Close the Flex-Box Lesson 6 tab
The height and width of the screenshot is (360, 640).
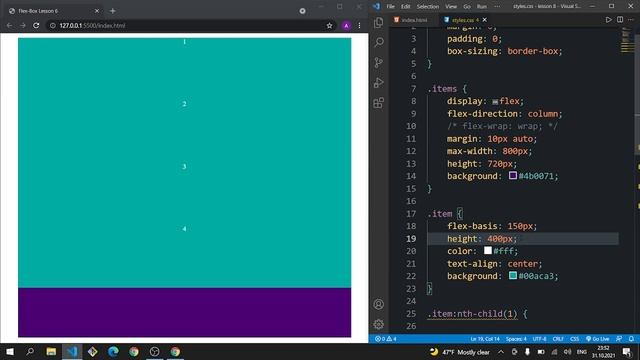pyautogui.click(x=97, y=11)
